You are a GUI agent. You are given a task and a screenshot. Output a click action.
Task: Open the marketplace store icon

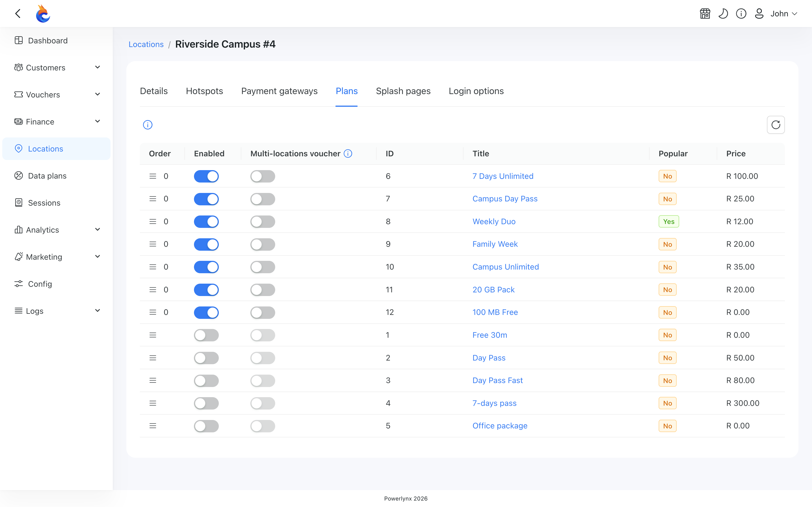(705, 14)
